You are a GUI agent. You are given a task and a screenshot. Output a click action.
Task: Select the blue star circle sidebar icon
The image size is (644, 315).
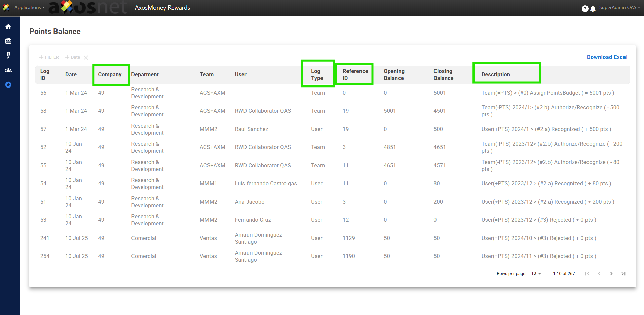tap(8, 85)
